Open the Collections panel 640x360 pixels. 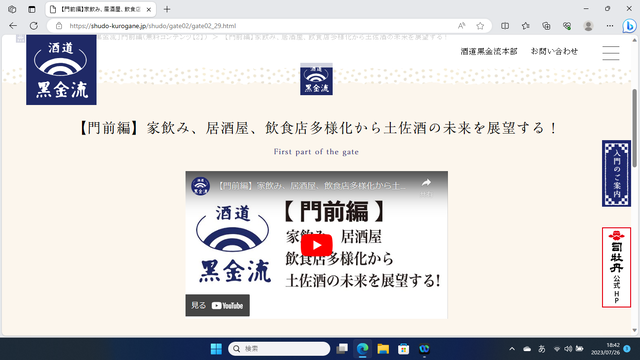click(x=546, y=26)
